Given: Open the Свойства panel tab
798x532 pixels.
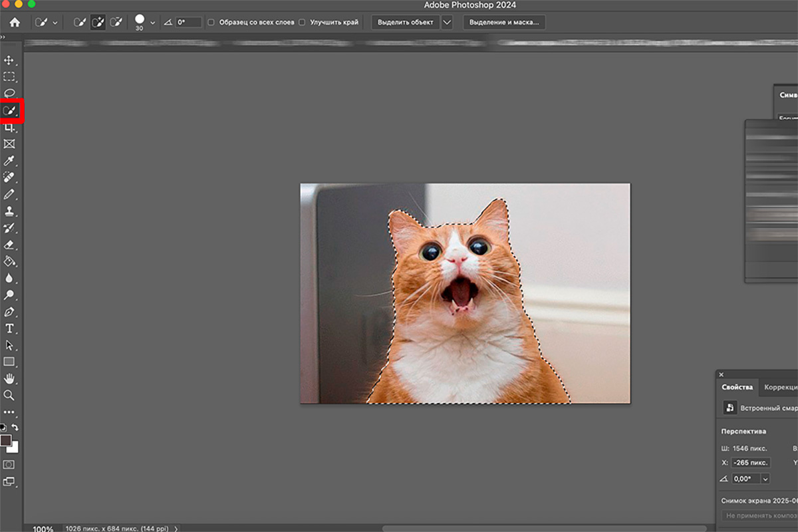Looking at the screenshot, I should pyautogui.click(x=737, y=387).
